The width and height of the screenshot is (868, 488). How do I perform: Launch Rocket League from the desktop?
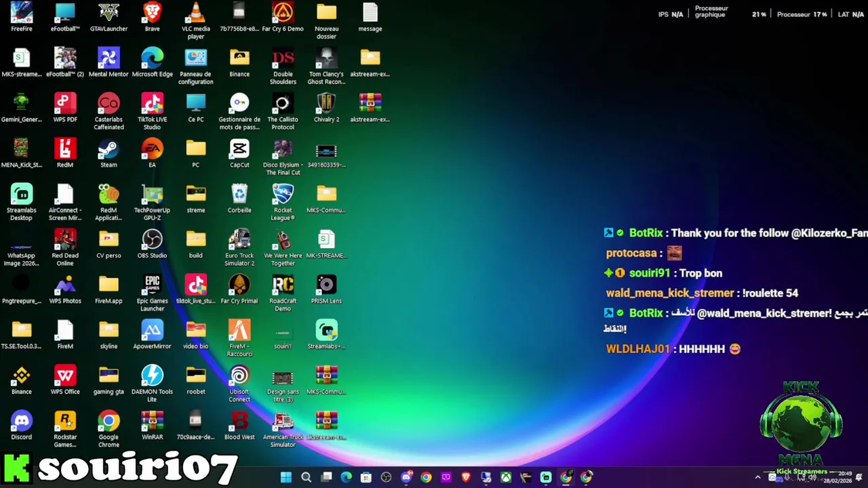[x=283, y=203]
